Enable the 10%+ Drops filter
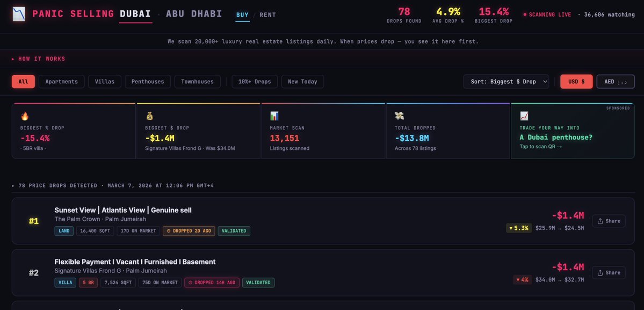The image size is (644, 310). (255, 81)
